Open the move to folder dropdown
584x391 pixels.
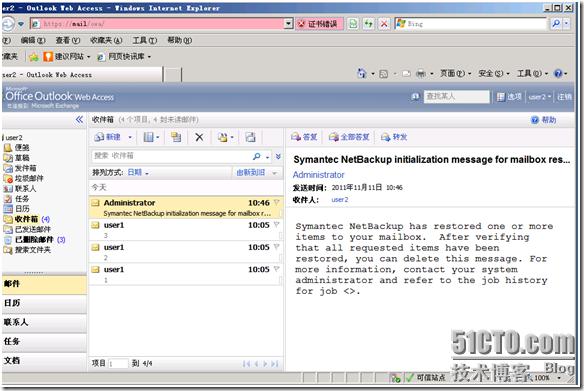[x=225, y=137]
